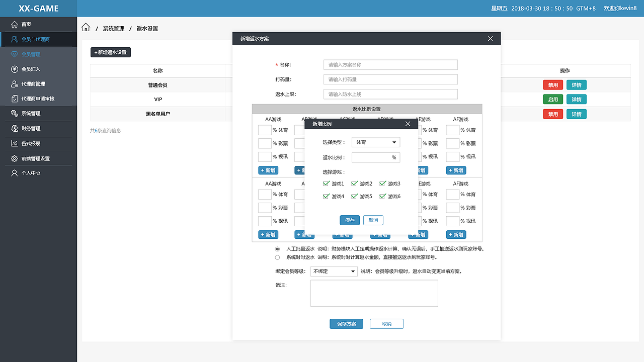Cancel the 新增比例 dialog with 取消
The height and width of the screenshot is (362, 644).
click(x=373, y=220)
